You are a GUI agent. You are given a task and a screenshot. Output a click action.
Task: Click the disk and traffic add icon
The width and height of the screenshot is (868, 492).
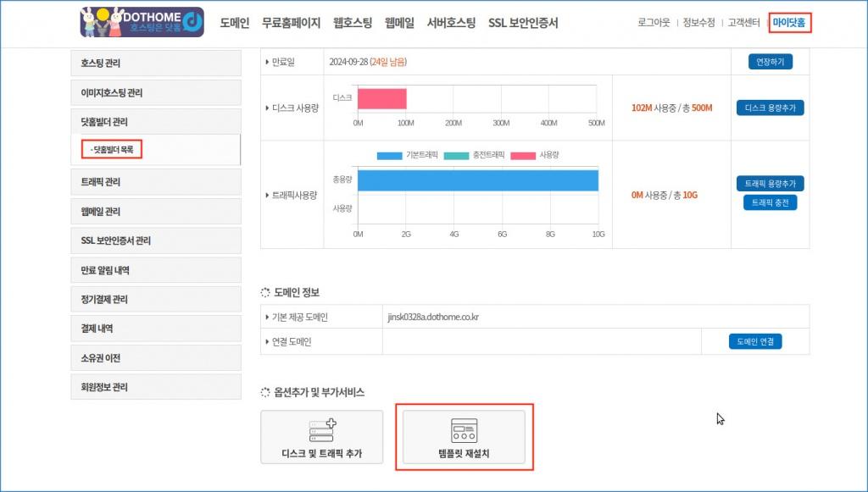pyautogui.click(x=321, y=430)
